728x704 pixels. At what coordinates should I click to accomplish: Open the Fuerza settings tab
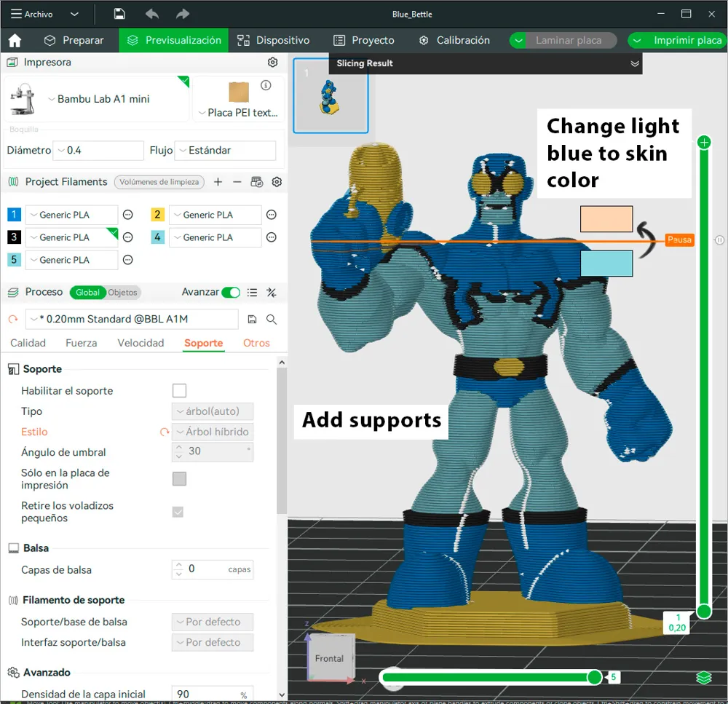coord(82,343)
